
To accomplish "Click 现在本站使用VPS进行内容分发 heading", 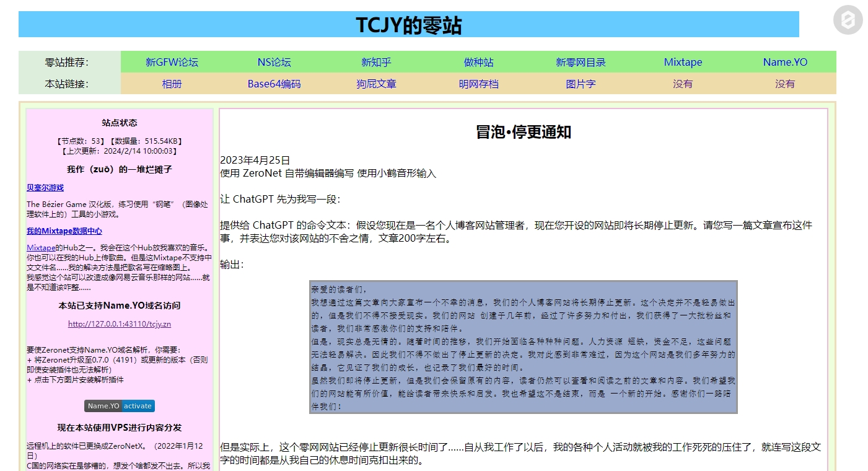I will pos(120,428).
